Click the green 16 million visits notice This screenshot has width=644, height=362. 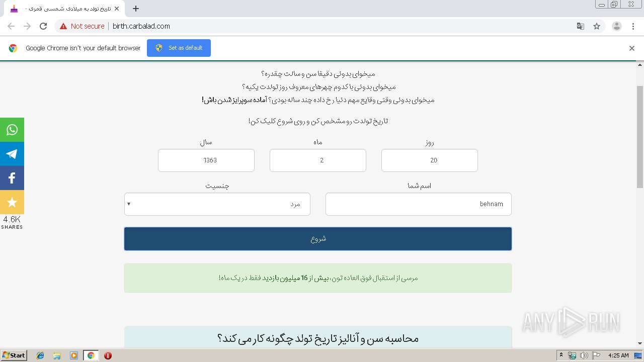pyautogui.click(x=318, y=278)
